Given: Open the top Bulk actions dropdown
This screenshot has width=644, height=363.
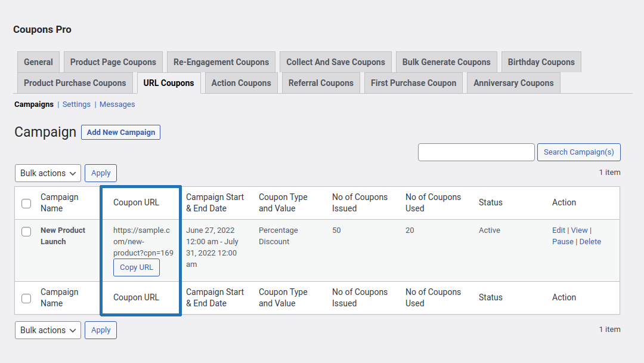Looking at the screenshot, I should pos(48,173).
